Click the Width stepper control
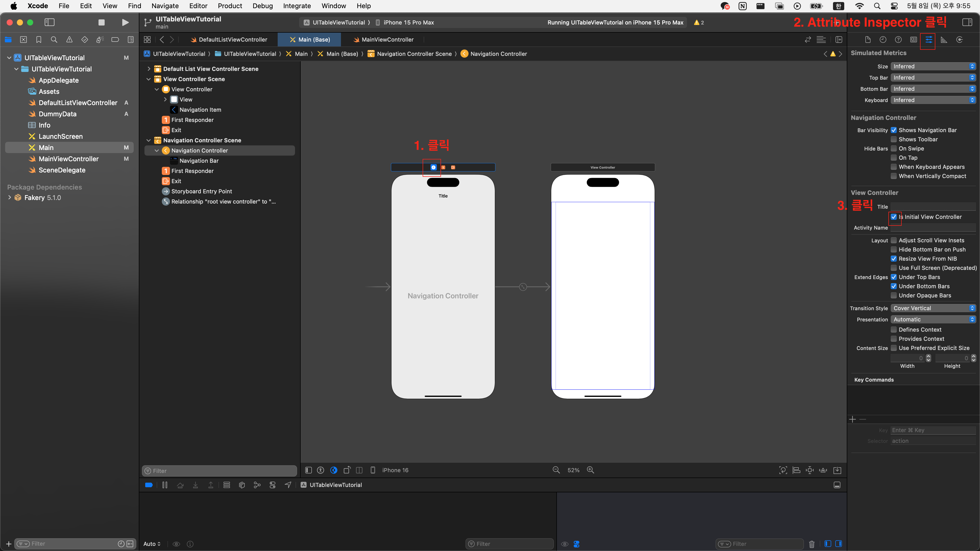This screenshot has width=980, height=551. [928, 358]
